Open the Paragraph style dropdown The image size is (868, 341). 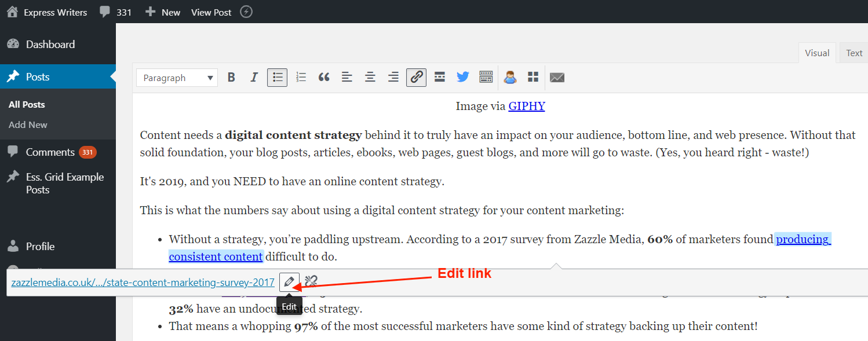(x=177, y=77)
